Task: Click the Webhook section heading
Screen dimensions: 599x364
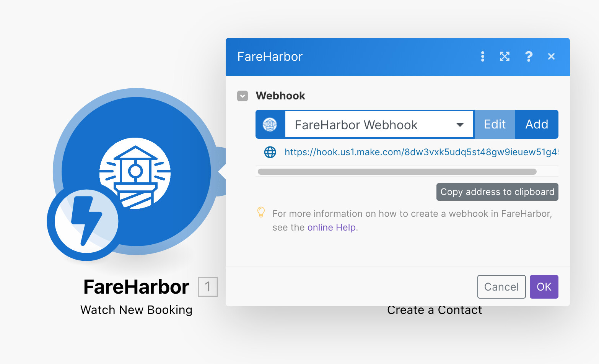Action: (280, 96)
